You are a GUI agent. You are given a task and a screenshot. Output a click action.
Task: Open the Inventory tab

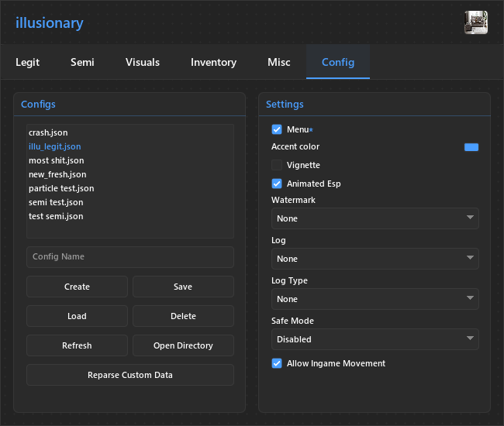[x=213, y=62]
